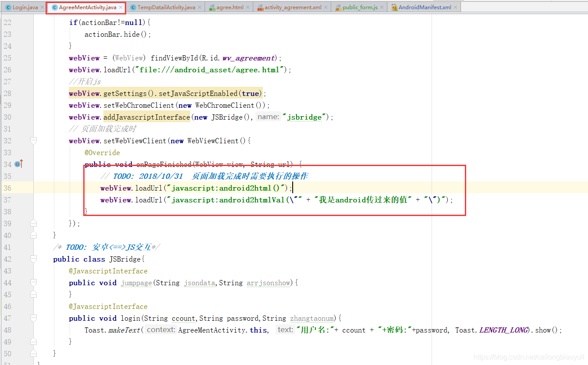588x365 pixels.
Task: Click the arrjsonshow parameter on line 44
Action: (x=269, y=283)
